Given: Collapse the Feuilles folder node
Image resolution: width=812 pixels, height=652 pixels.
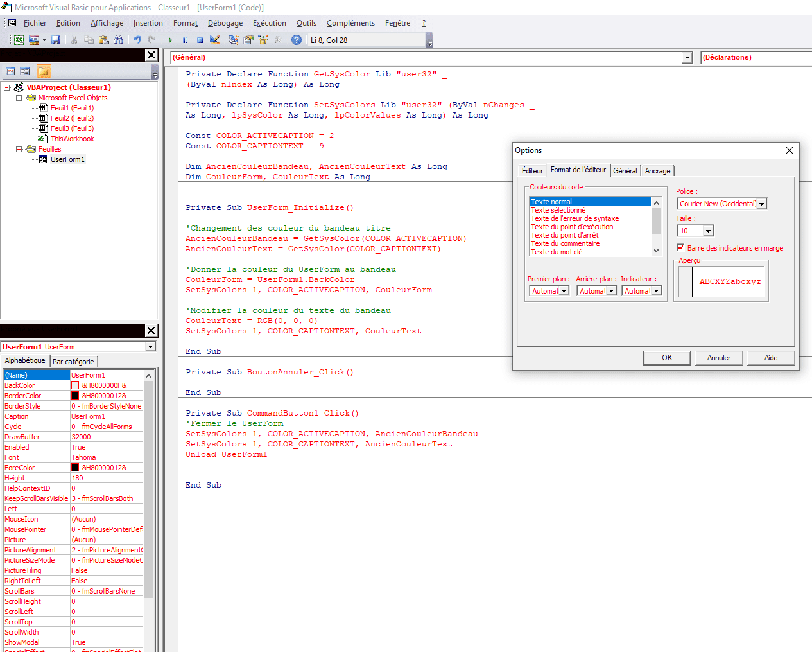Looking at the screenshot, I should coord(19,149).
